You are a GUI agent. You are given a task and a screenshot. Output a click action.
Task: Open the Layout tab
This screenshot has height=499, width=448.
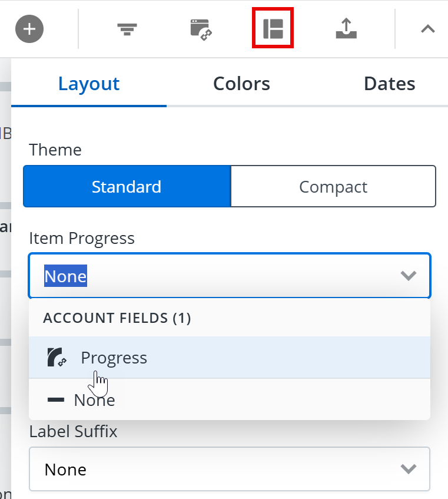point(88,83)
